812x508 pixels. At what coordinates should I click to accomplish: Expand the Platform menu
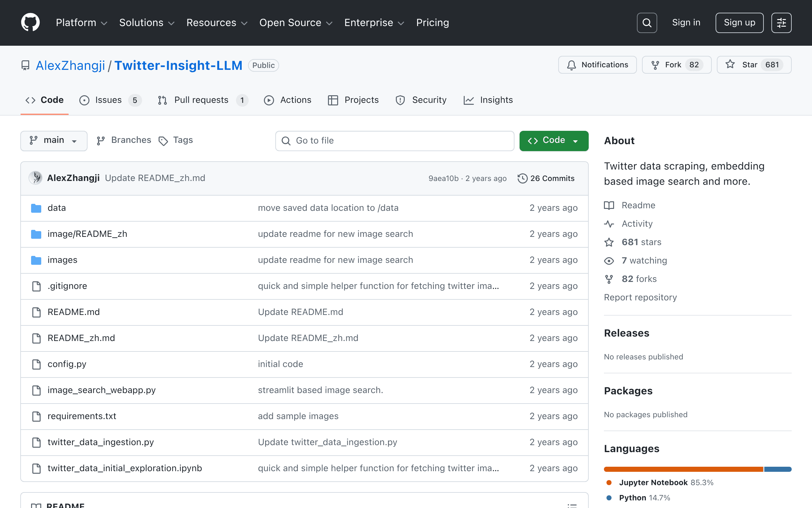[x=82, y=23]
